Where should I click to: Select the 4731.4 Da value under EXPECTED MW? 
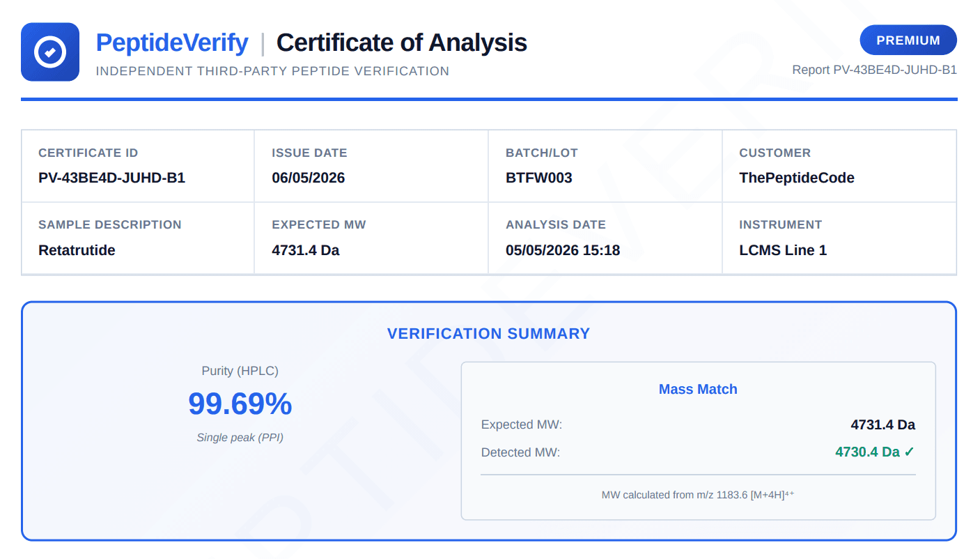tap(306, 250)
